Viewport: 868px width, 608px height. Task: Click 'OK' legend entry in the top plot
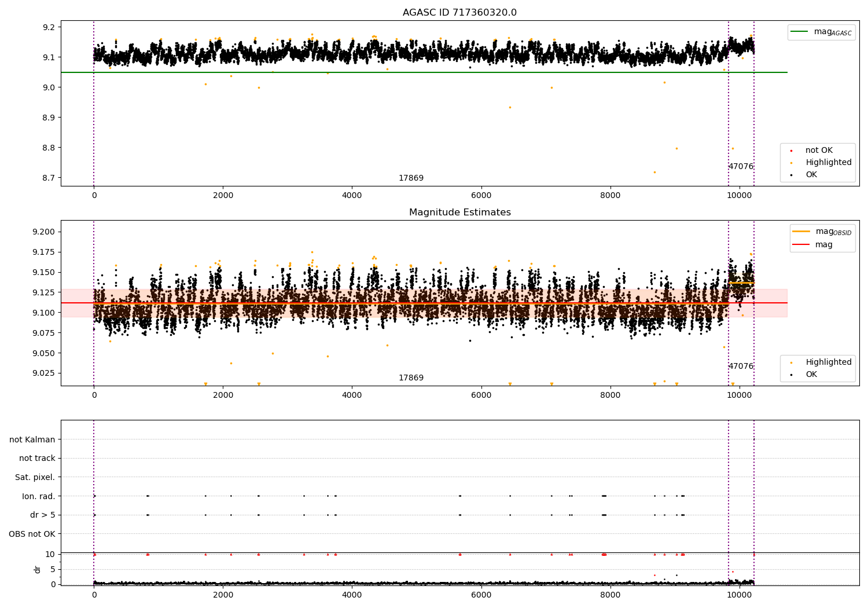tap(811, 175)
